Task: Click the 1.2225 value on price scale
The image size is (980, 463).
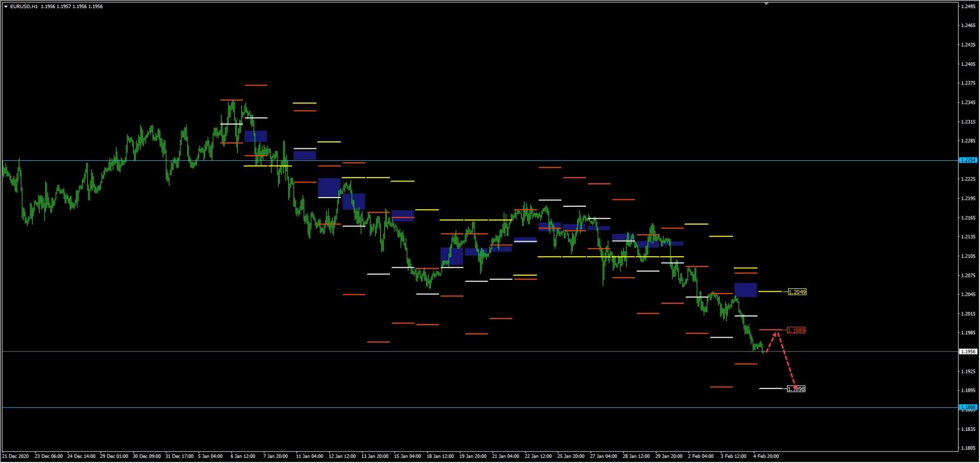Action: coord(969,179)
